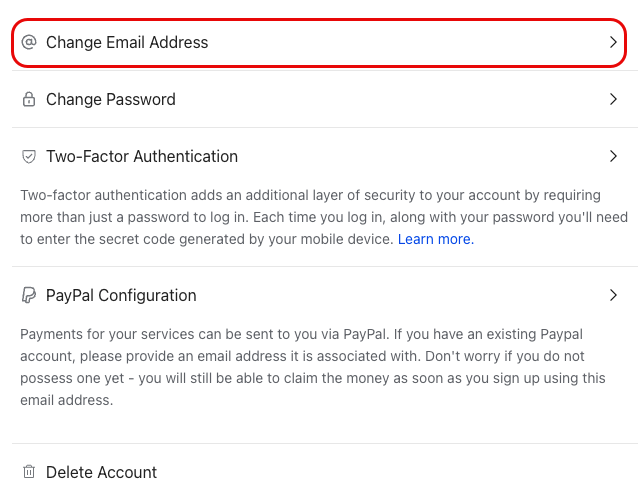
Task: Select the PayPal Configuration label
Action: [x=121, y=296]
